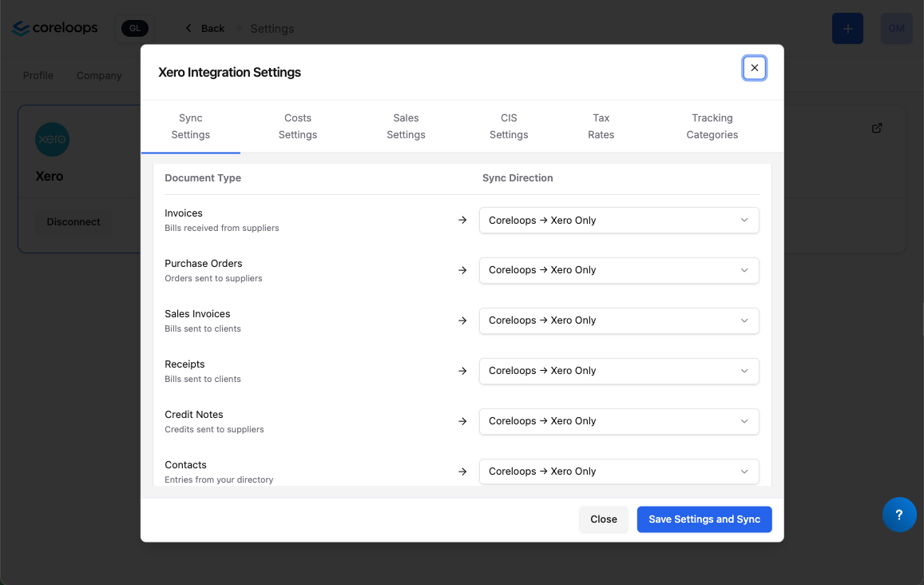Click 'Entries from your directory' description
The width and height of the screenshot is (924, 585).
(x=219, y=480)
